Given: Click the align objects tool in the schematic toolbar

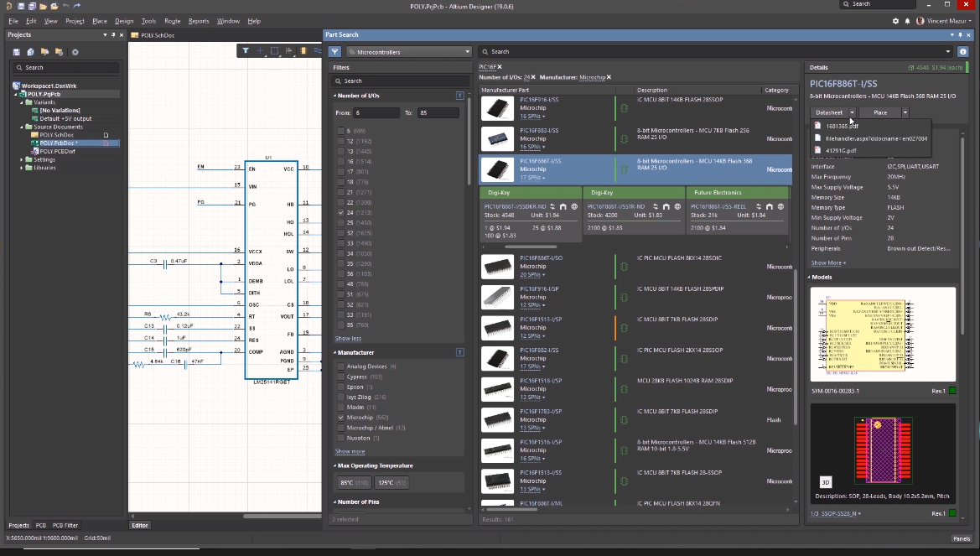Looking at the screenshot, I should click(x=288, y=50).
